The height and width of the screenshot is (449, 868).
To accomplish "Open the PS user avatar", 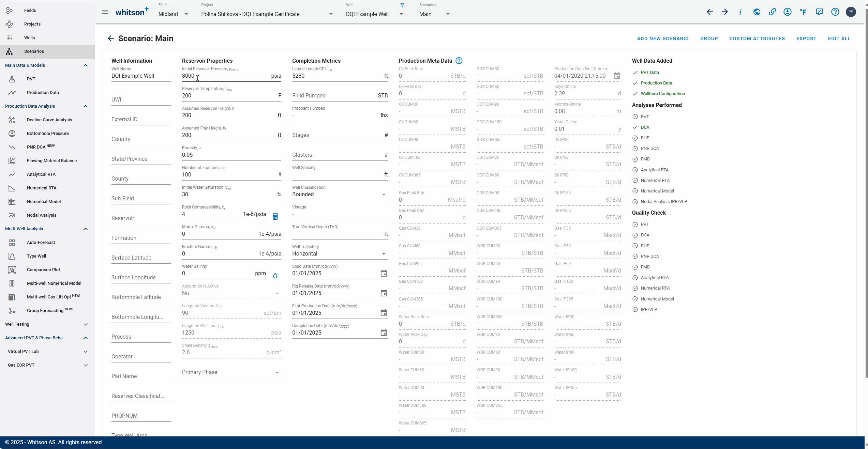I will (x=851, y=12).
